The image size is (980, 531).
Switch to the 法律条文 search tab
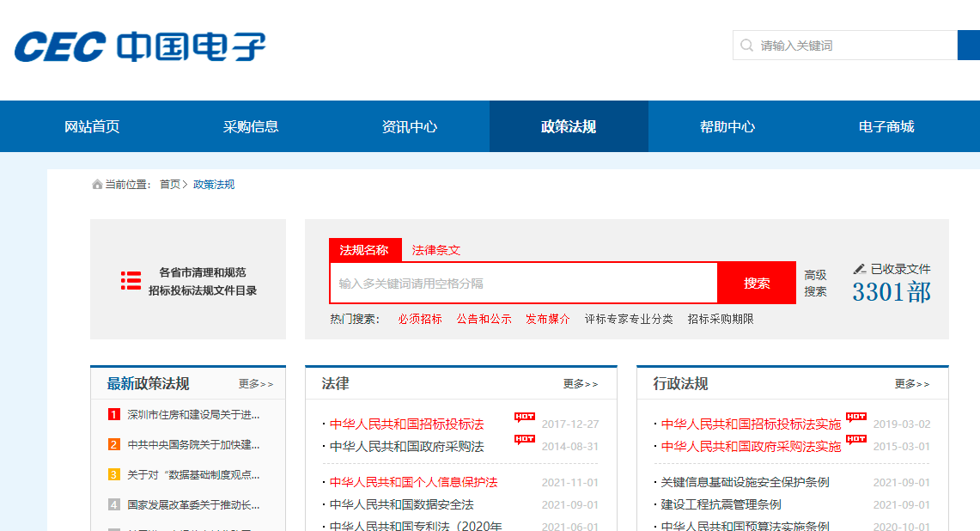pos(436,250)
